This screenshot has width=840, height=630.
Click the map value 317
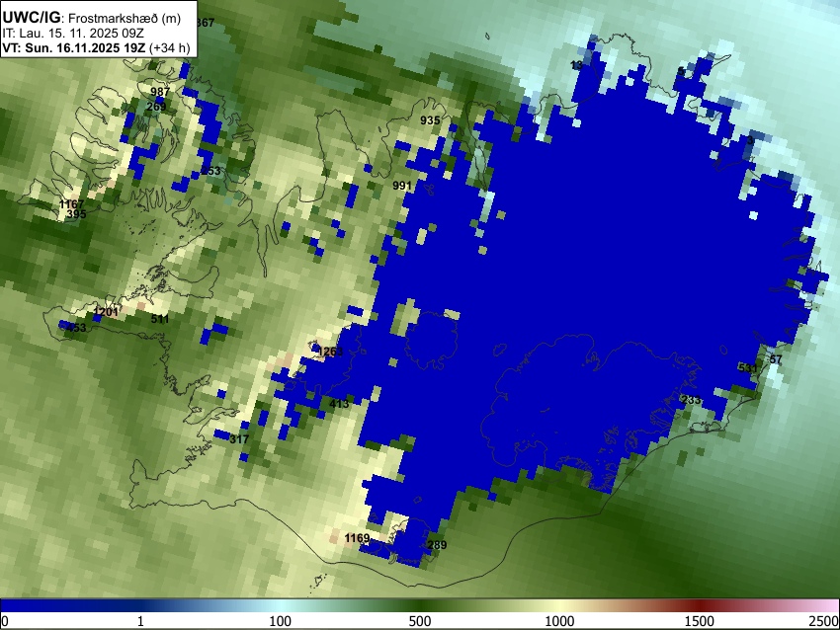[x=239, y=439]
